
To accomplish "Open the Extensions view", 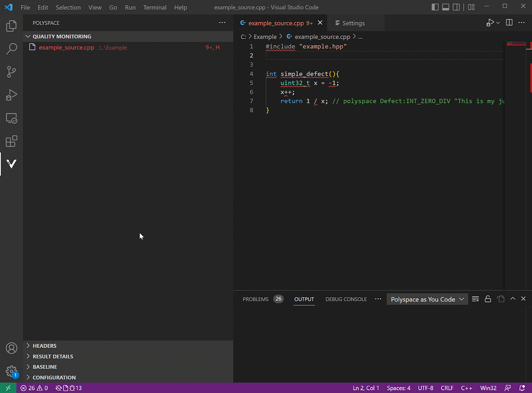I will pyautogui.click(x=11, y=141).
